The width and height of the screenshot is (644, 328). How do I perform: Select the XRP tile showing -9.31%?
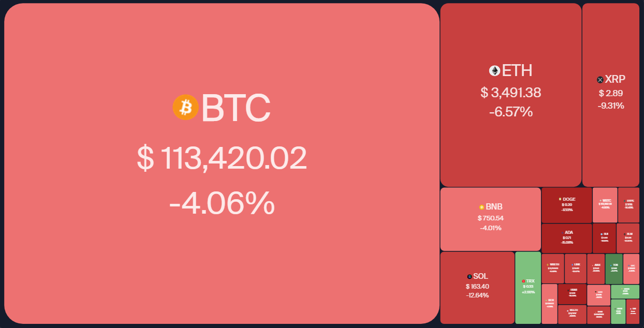click(x=611, y=95)
